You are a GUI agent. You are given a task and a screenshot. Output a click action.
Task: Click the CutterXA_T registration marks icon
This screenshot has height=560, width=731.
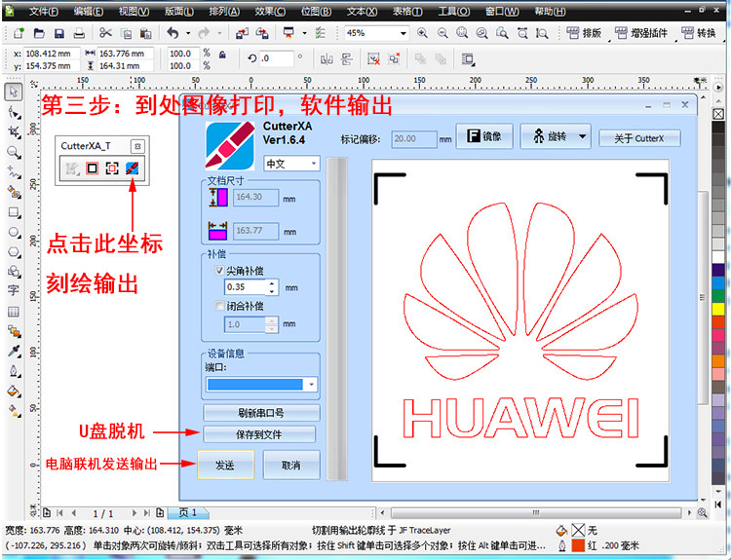(x=112, y=168)
